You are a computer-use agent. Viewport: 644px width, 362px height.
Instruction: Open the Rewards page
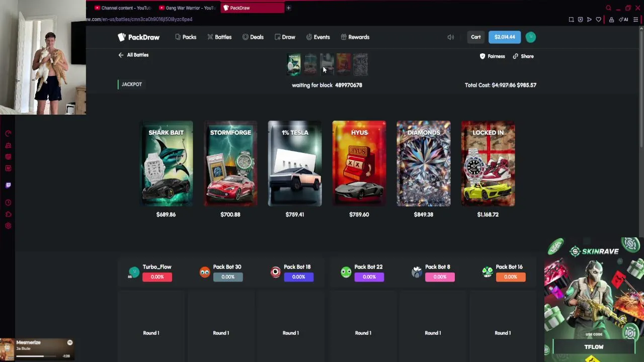[355, 37]
